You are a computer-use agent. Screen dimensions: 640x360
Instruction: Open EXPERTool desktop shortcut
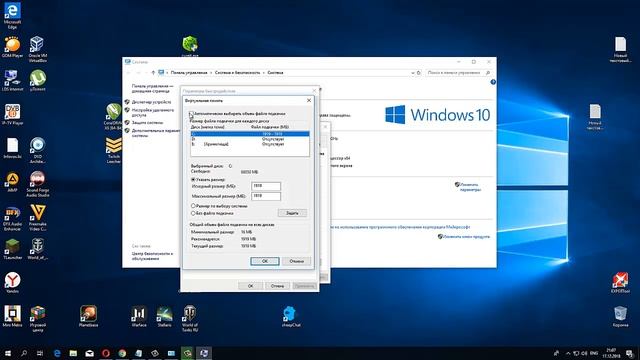click(x=620, y=282)
